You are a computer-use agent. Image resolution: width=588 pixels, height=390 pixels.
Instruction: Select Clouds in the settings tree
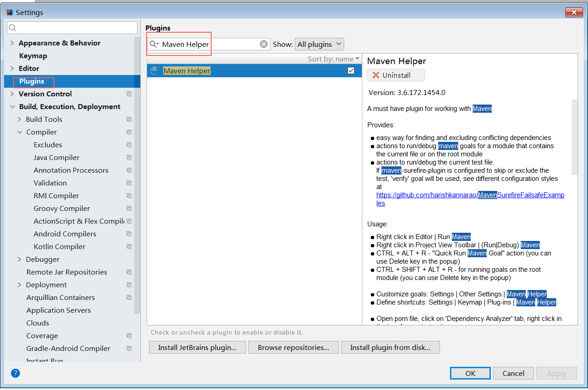[38, 323]
